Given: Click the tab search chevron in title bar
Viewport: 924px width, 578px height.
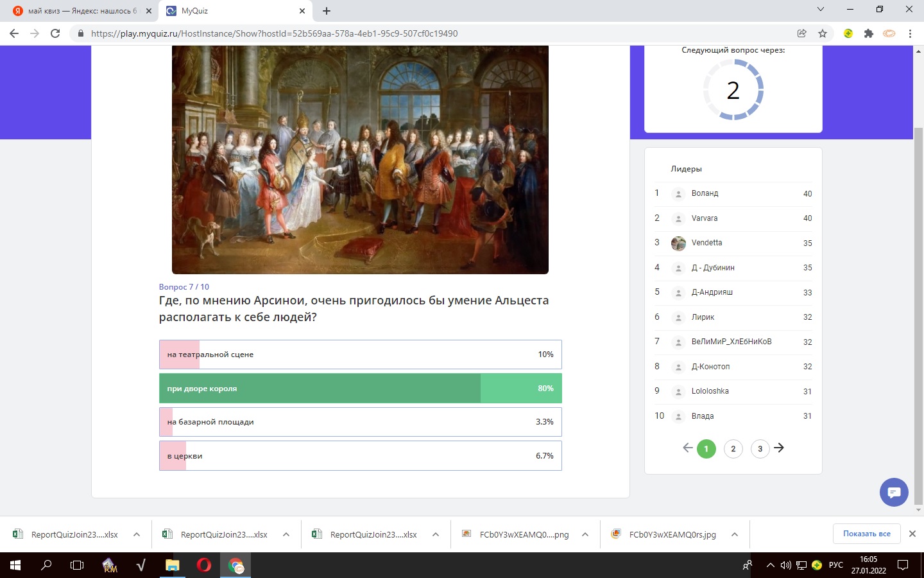Looking at the screenshot, I should [820, 10].
